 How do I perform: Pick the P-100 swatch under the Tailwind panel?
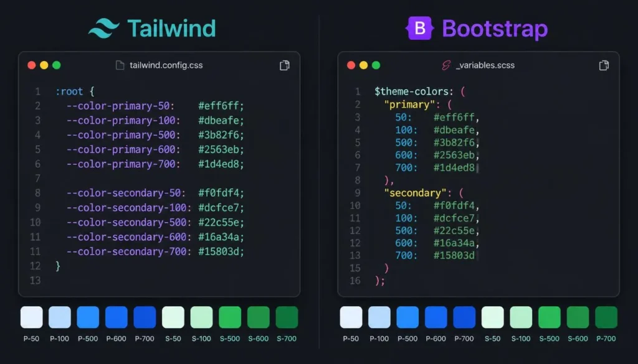tap(60, 317)
